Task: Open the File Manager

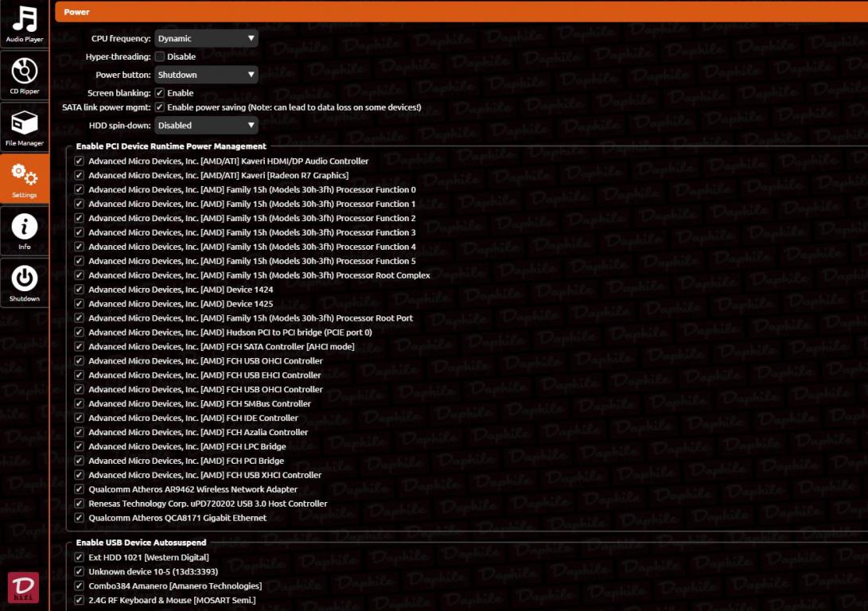Action: [x=25, y=127]
